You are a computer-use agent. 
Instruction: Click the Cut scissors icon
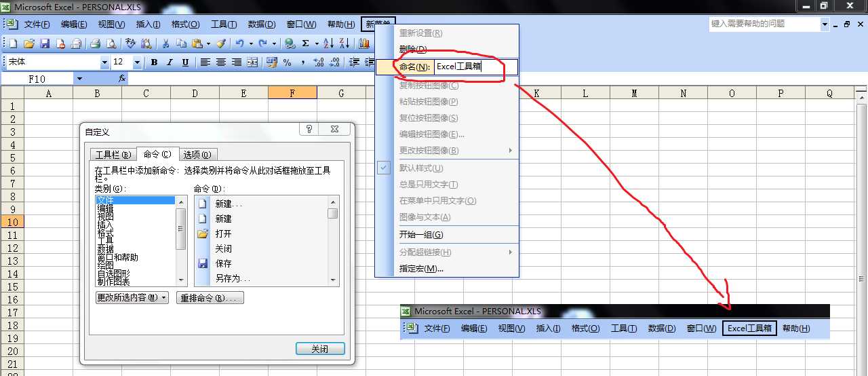pyautogui.click(x=165, y=43)
